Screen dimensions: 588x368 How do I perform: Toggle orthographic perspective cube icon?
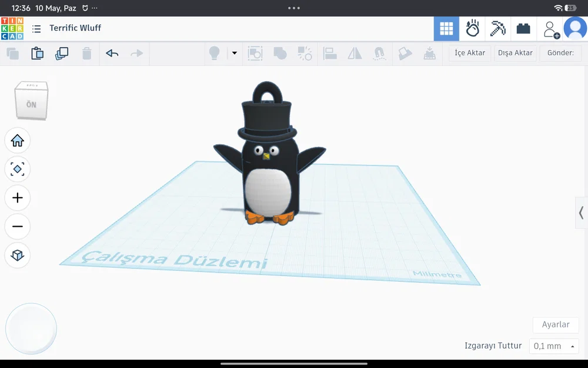[18, 256]
